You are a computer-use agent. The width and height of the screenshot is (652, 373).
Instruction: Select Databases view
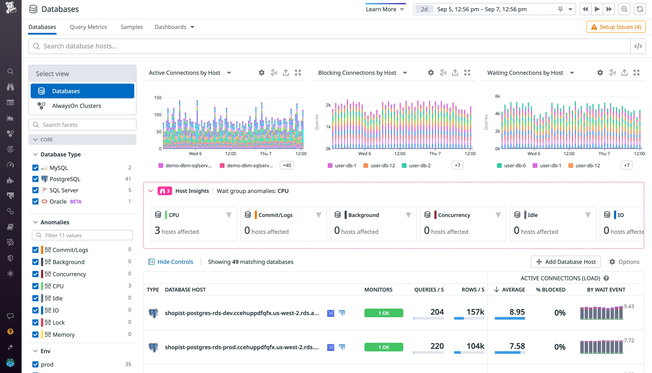82,91
